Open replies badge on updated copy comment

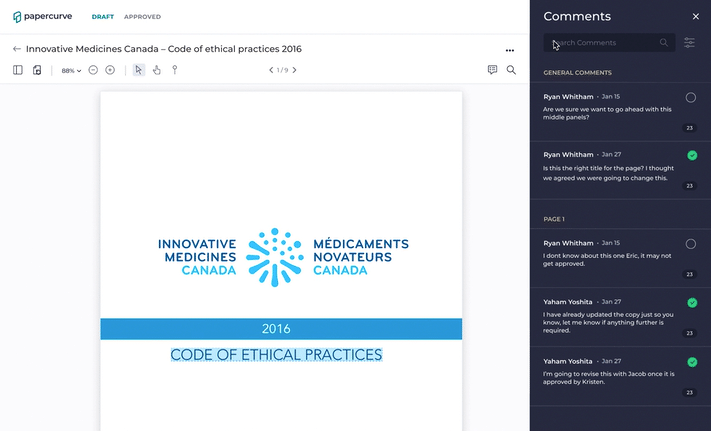point(689,333)
